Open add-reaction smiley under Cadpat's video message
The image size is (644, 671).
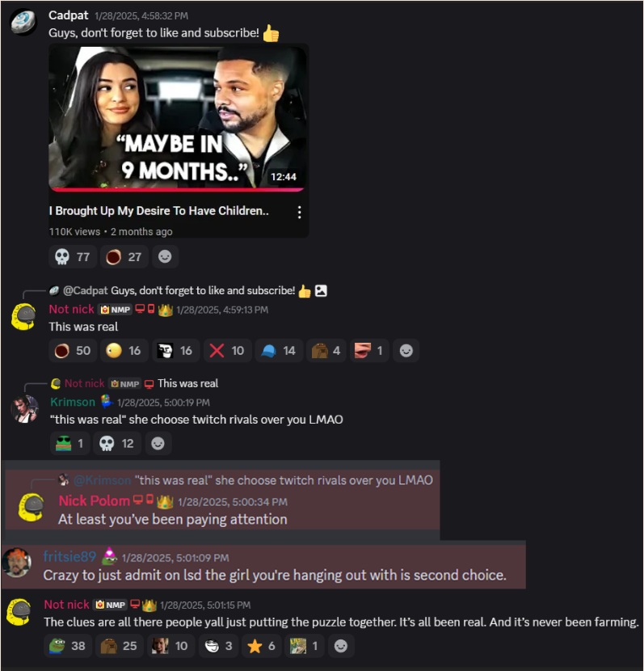click(165, 257)
